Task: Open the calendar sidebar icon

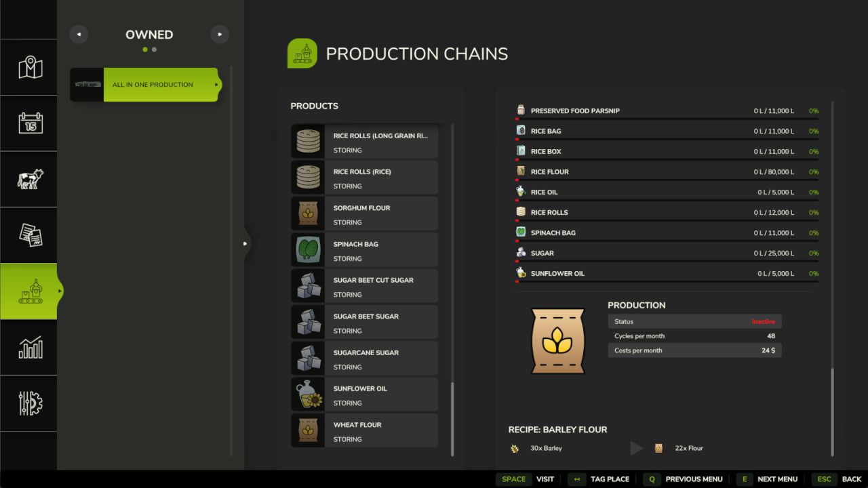Action: click(x=28, y=123)
